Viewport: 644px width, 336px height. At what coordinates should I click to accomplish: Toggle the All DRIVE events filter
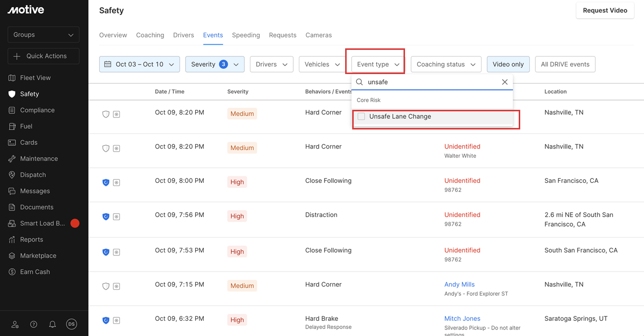point(565,64)
